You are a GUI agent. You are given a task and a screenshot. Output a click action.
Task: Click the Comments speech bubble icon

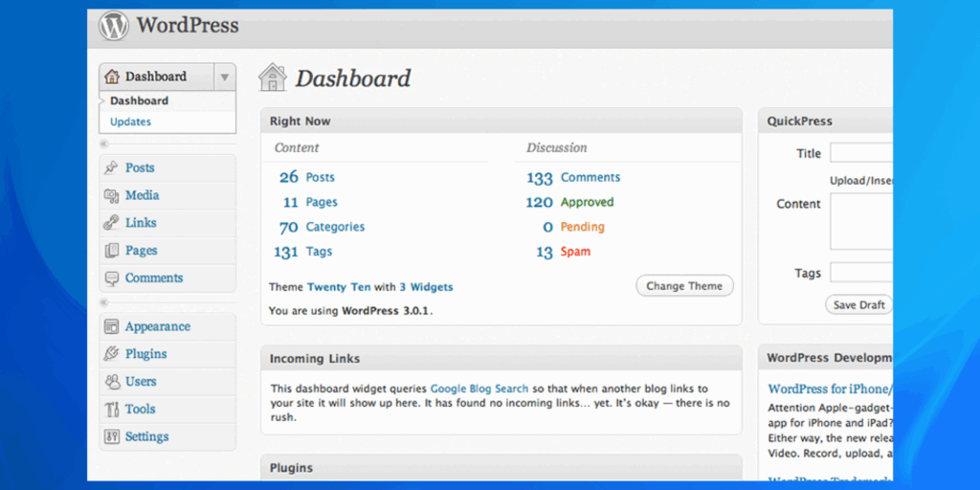111,278
